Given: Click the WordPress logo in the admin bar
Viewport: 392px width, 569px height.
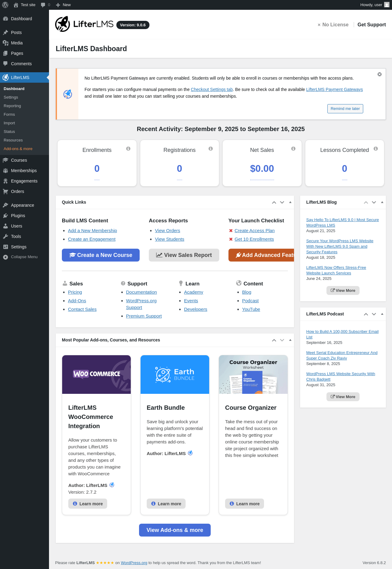Looking at the screenshot, I should (5, 5).
